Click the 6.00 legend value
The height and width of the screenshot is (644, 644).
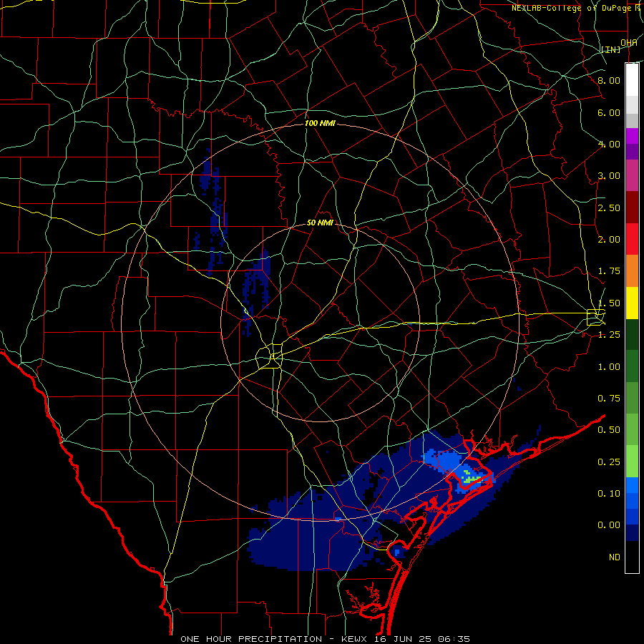click(609, 112)
